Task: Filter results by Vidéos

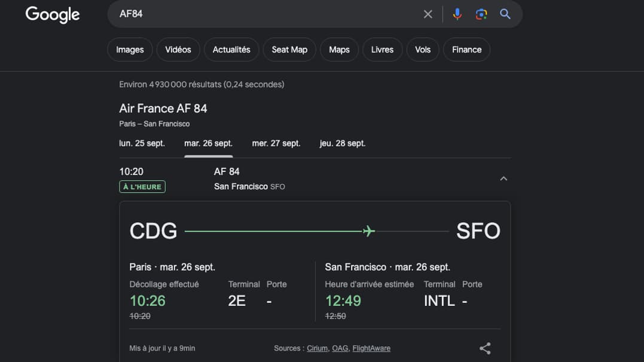Action: tap(178, 50)
